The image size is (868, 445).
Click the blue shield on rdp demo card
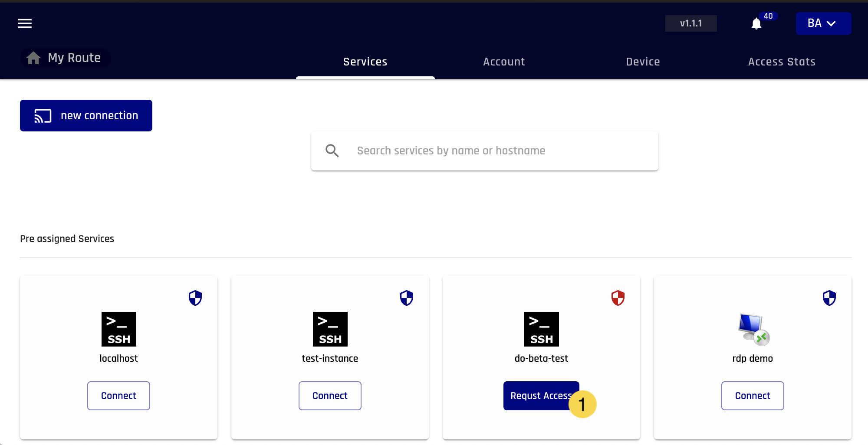point(829,298)
